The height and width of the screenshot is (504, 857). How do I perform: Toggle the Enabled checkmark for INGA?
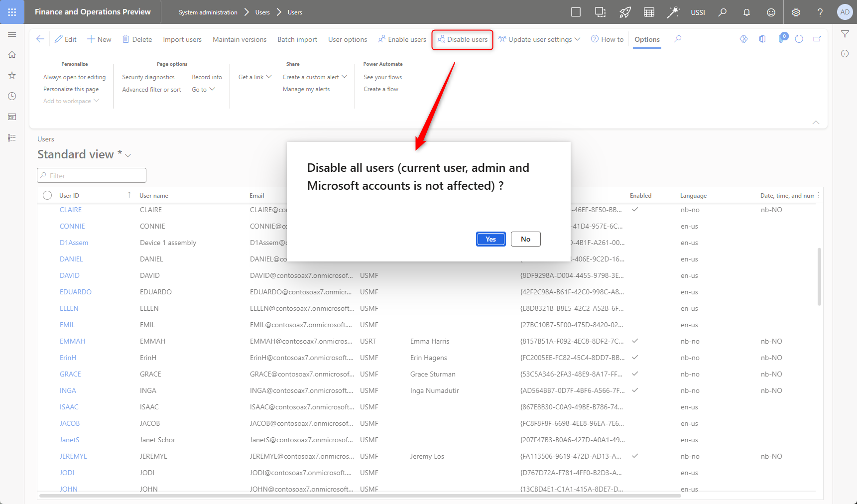click(635, 390)
